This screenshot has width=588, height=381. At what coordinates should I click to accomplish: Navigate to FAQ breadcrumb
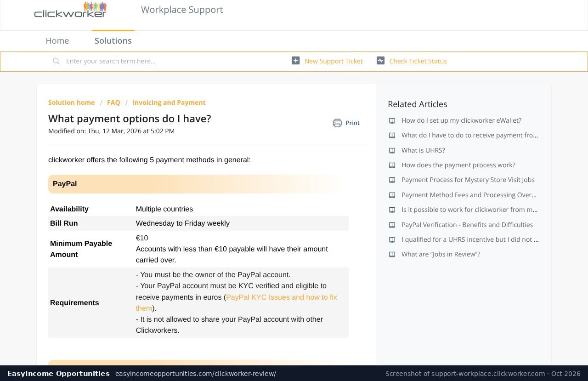click(113, 102)
